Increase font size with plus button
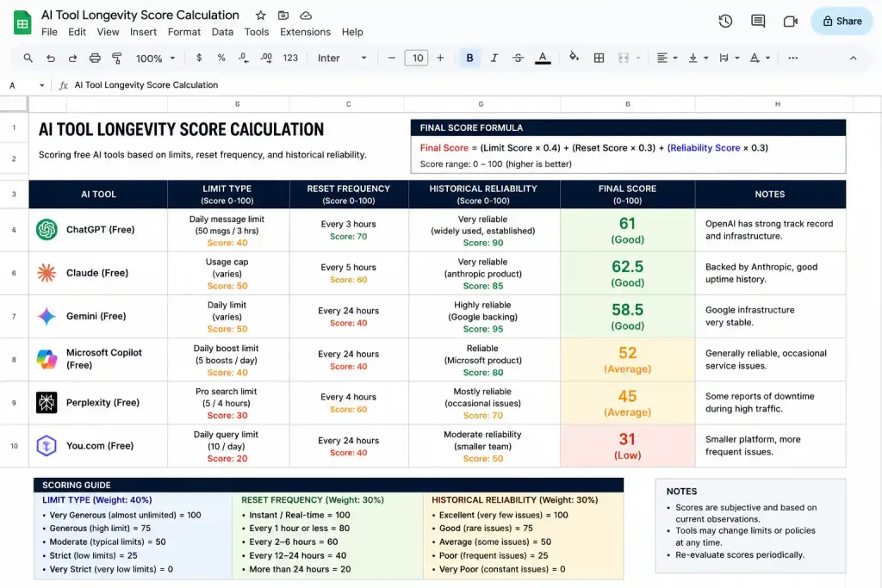Image resolution: width=882 pixels, height=588 pixels. [440, 58]
